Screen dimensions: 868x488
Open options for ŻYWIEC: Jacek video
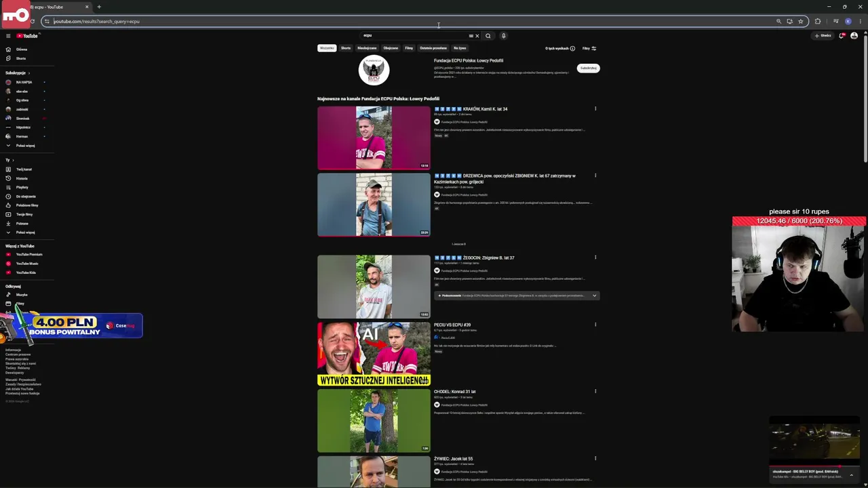click(x=595, y=458)
